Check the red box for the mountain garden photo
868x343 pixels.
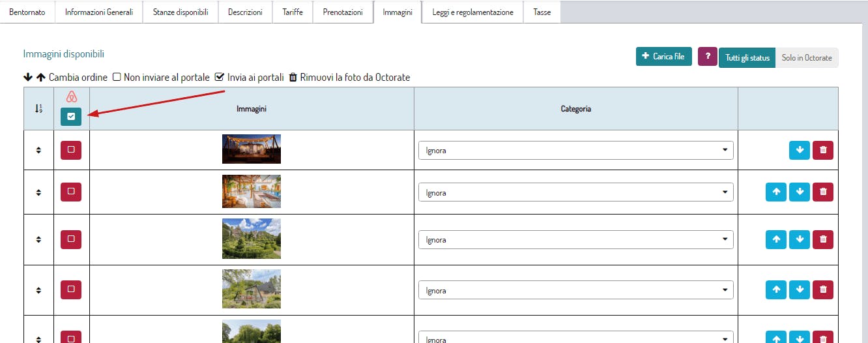pos(71,239)
